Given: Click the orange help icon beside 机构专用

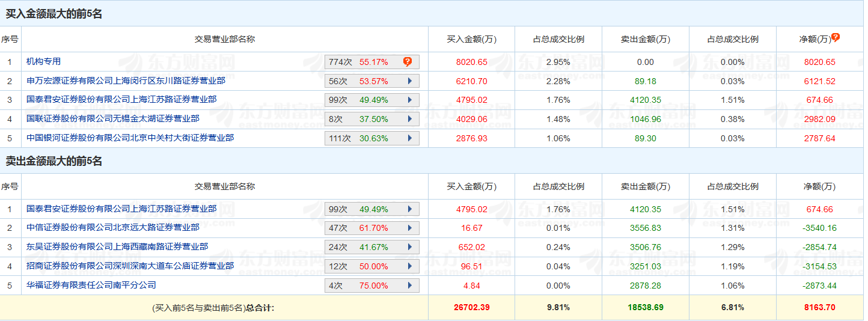Looking at the screenshot, I should point(408,61).
